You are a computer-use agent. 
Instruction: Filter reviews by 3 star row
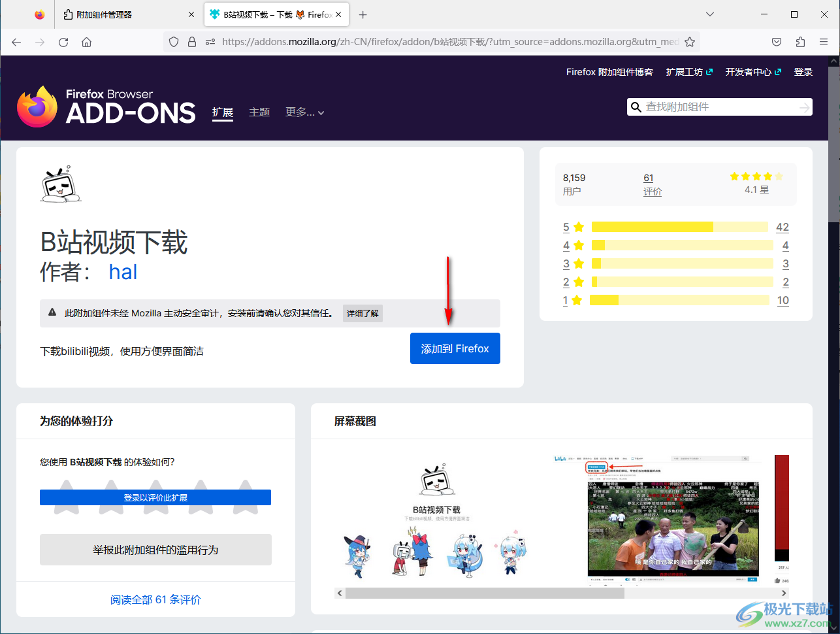pos(676,263)
